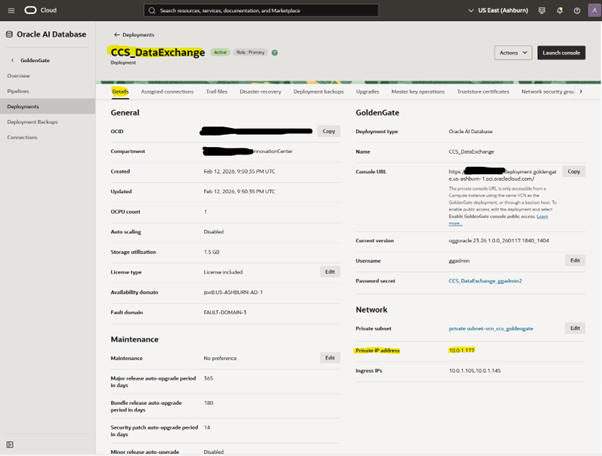
Task: Open the notifications bell icon
Action: 559,10
